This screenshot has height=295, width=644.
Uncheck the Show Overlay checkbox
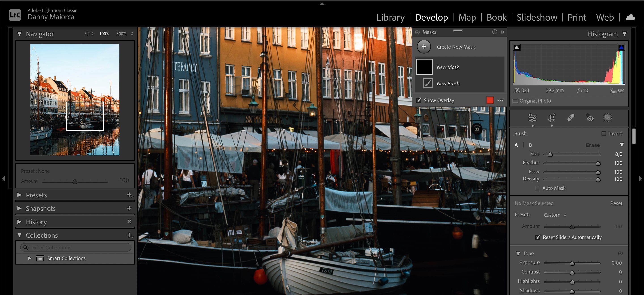pos(419,100)
